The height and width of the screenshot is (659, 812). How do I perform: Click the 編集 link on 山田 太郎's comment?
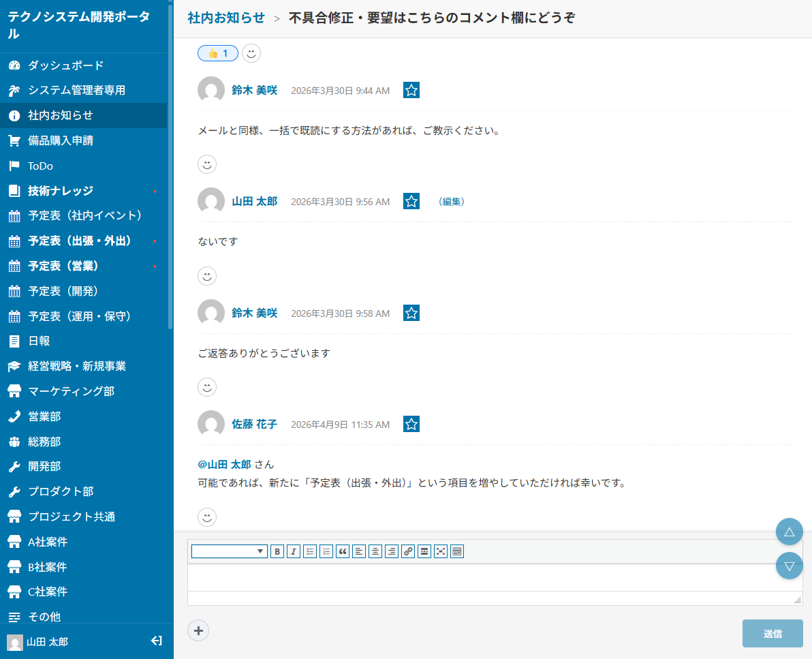click(452, 202)
